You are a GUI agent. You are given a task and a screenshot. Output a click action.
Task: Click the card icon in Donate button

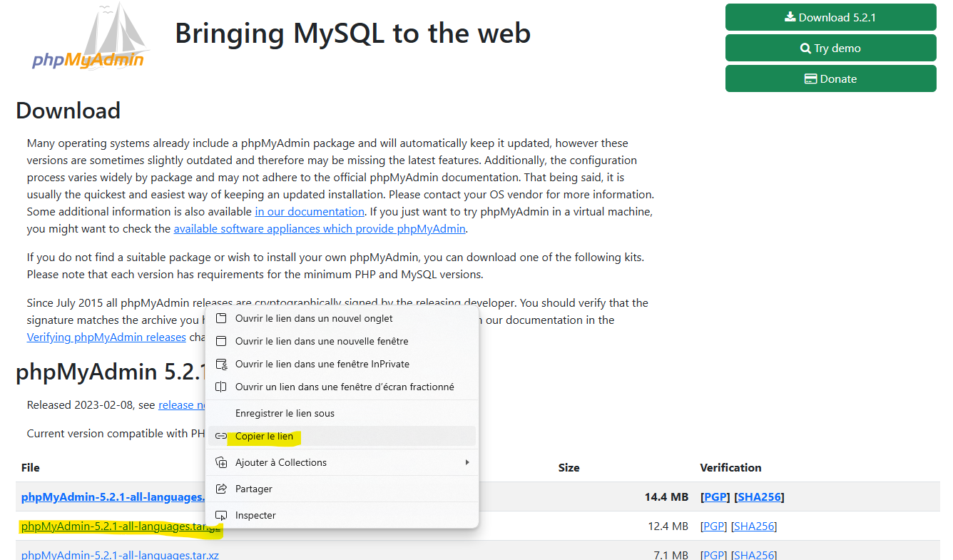(810, 79)
